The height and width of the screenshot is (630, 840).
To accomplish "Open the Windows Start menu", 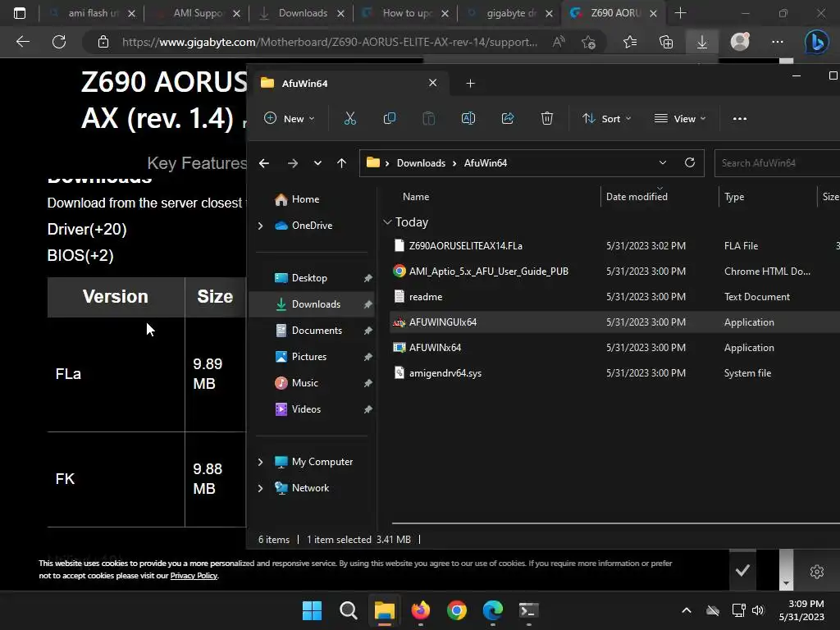I will tap(312, 610).
